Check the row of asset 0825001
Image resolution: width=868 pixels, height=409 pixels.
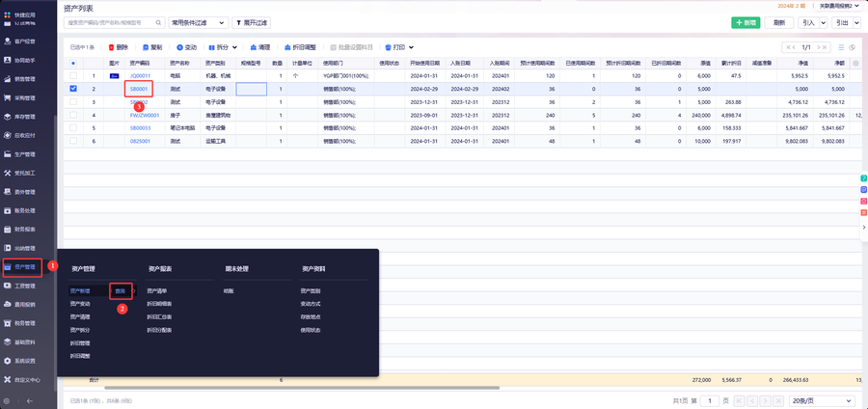point(73,141)
